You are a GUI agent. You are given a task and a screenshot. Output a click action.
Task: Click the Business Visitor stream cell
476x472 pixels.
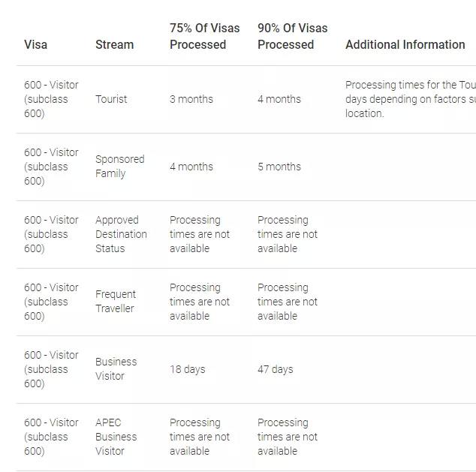point(116,369)
